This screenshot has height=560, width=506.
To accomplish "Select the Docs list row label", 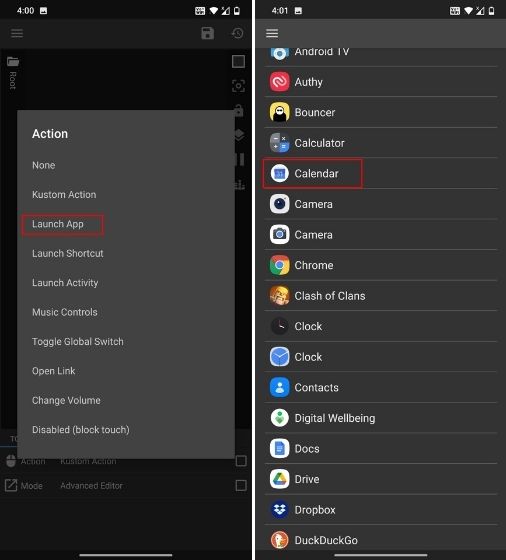I will click(x=307, y=449).
